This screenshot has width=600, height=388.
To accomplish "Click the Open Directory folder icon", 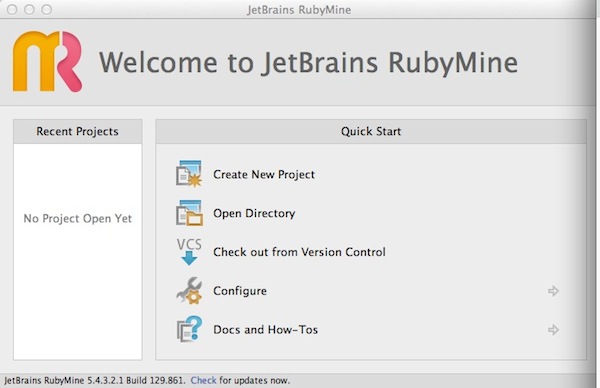I will click(x=189, y=213).
